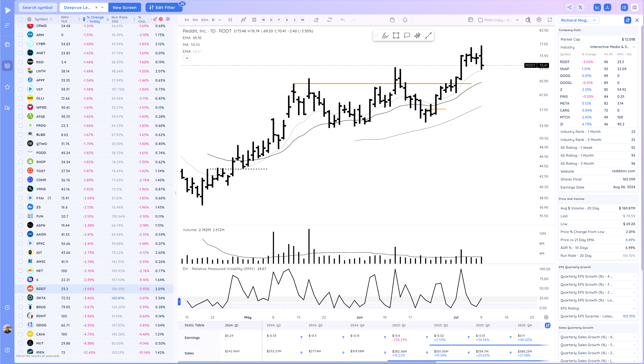Click the share icon in header
The height and width of the screenshot is (364, 644).
pyautogui.click(x=569, y=8)
